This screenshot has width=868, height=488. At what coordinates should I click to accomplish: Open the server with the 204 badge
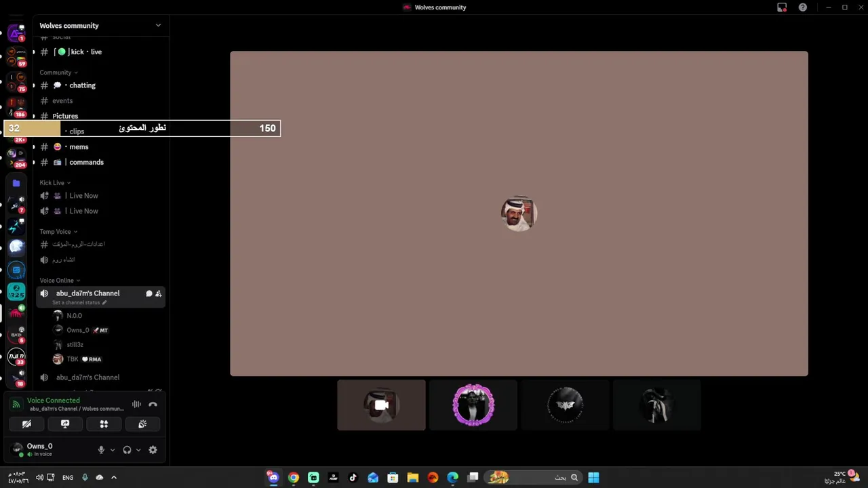pos(16,157)
